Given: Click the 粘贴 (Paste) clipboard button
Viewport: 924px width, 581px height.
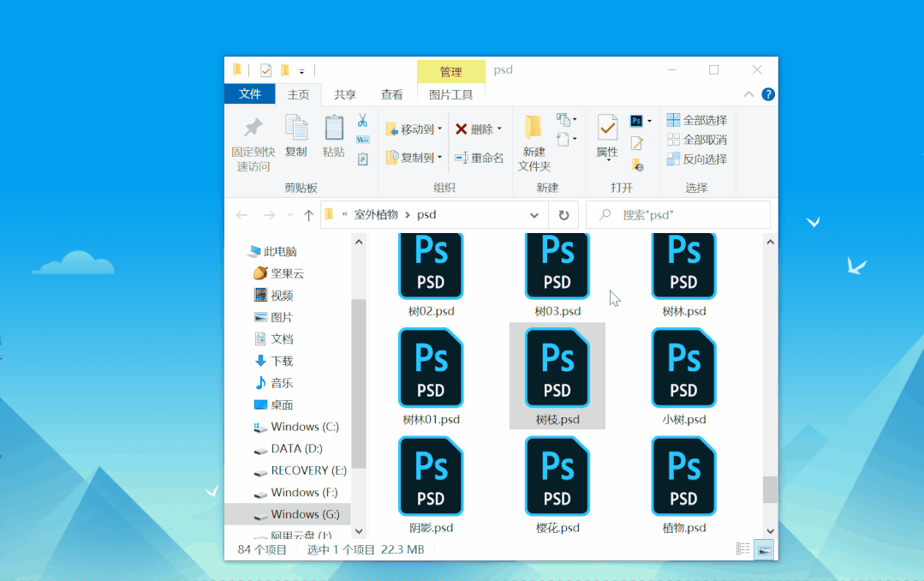Looking at the screenshot, I should click(x=333, y=137).
